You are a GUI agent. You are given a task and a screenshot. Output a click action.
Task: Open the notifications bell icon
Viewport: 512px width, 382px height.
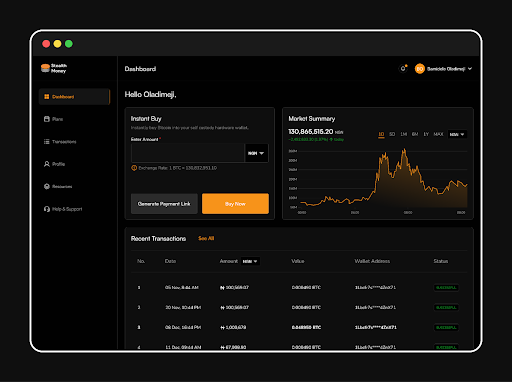pos(403,69)
